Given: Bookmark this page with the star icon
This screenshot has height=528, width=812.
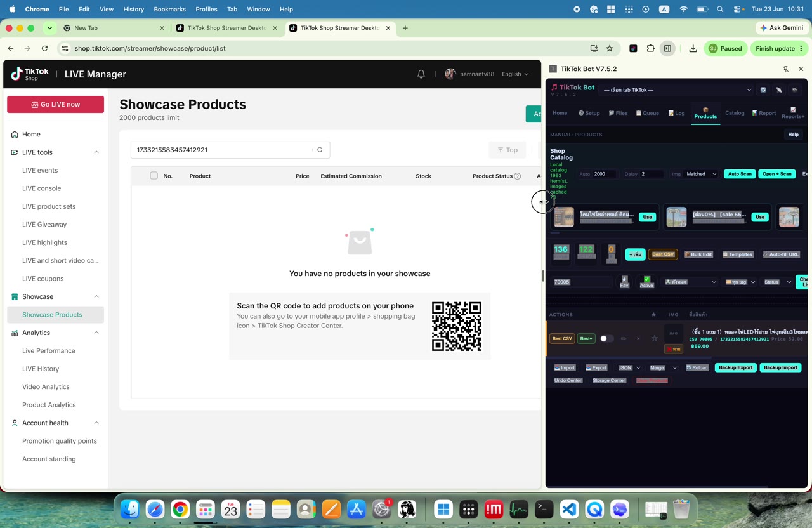Looking at the screenshot, I should click(x=610, y=48).
